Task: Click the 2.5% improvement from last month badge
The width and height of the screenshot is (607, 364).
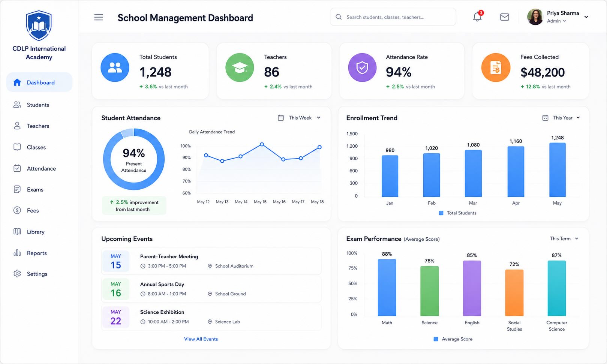Action: coord(134,205)
